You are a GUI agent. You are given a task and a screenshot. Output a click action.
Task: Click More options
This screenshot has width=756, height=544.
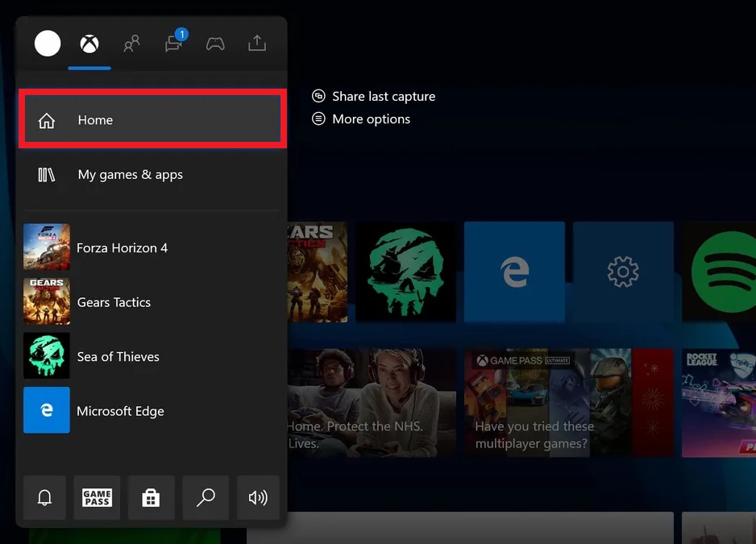(x=372, y=119)
